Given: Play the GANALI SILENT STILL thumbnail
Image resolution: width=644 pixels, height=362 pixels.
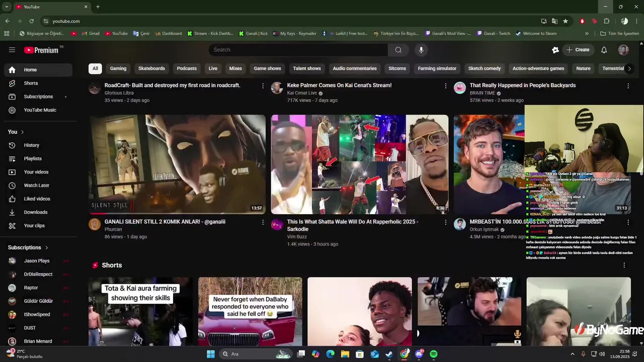Looking at the screenshot, I should 177,164.
